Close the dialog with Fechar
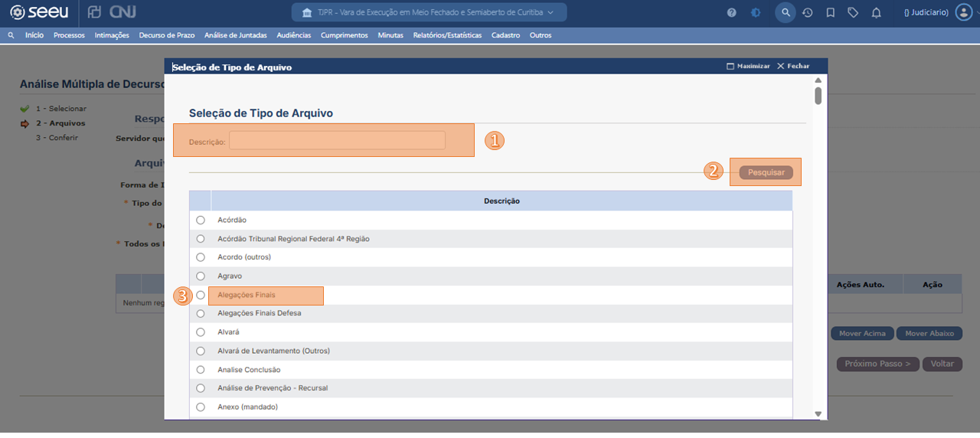The image size is (980, 438). pyautogui.click(x=793, y=67)
